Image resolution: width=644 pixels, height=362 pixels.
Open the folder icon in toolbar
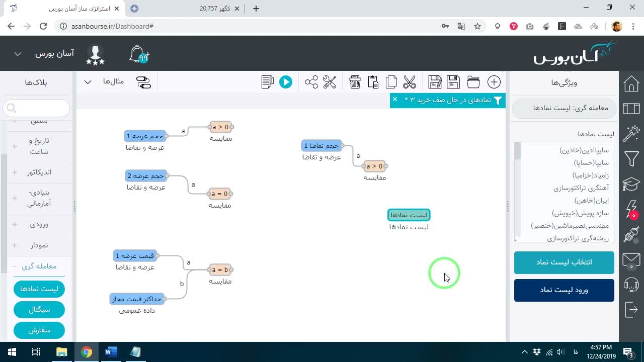point(473,82)
